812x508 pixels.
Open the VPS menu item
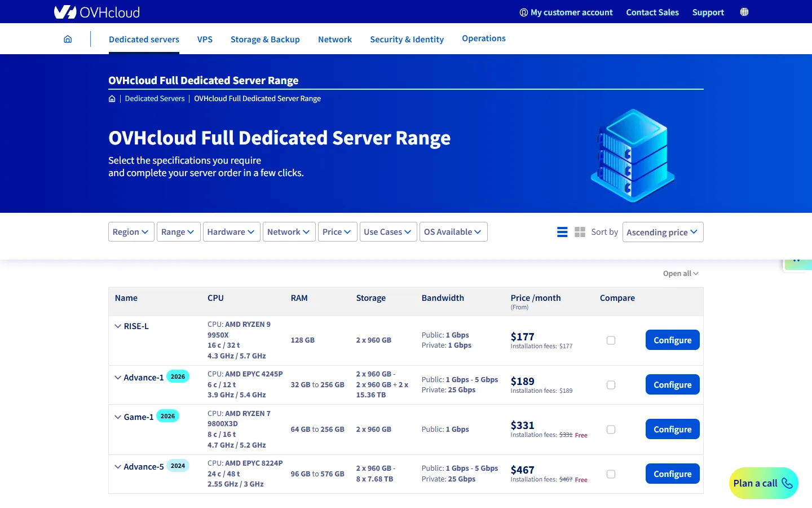click(x=205, y=40)
